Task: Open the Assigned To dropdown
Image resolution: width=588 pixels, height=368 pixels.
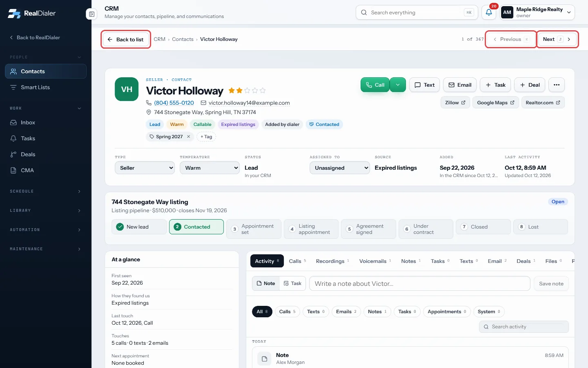Action: click(340, 168)
